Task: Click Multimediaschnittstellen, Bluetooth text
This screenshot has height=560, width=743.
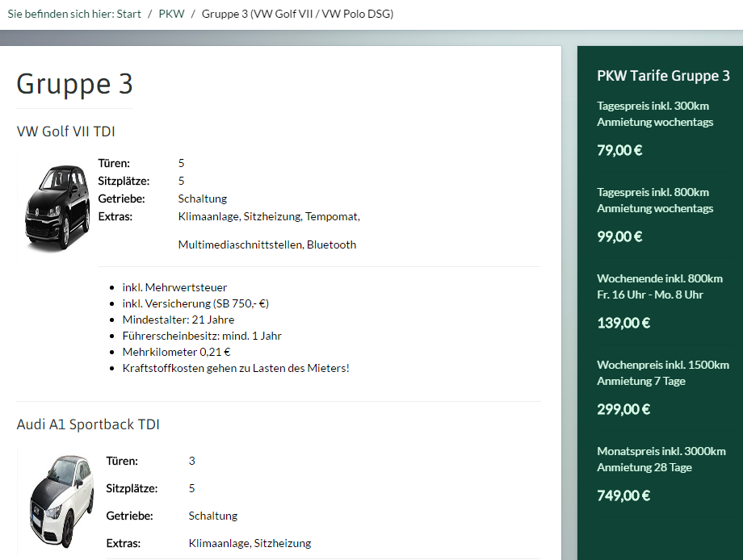Action: (x=267, y=244)
